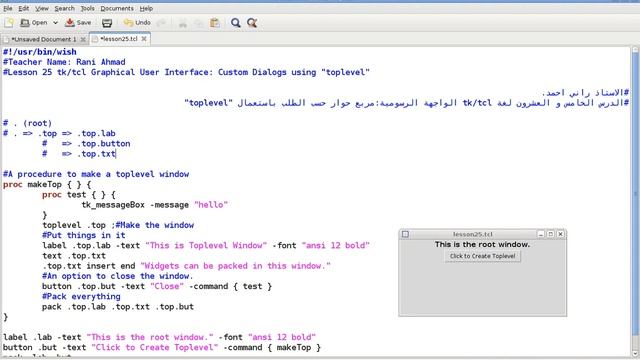Screen dimensions: 640x360
Task: Create a new document with toolbar icon
Action: 9,23
